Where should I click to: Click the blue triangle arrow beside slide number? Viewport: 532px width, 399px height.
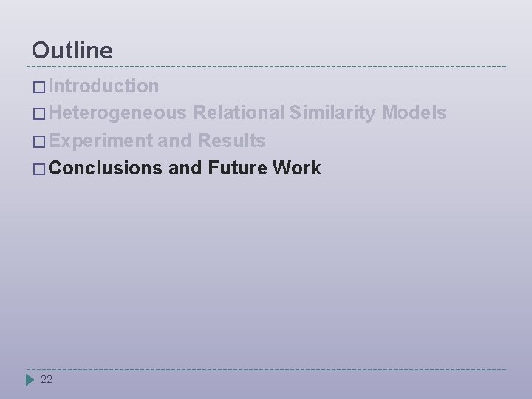30,381
